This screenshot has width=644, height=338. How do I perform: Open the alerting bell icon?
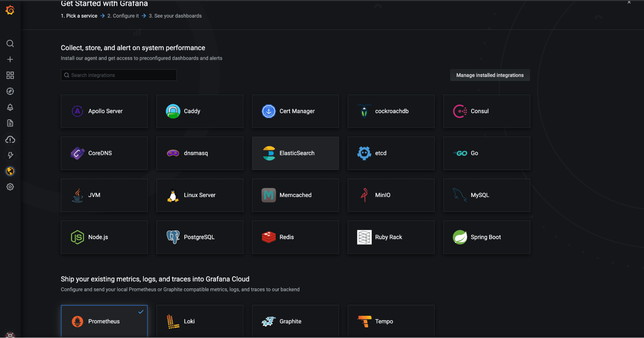pos(10,107)
